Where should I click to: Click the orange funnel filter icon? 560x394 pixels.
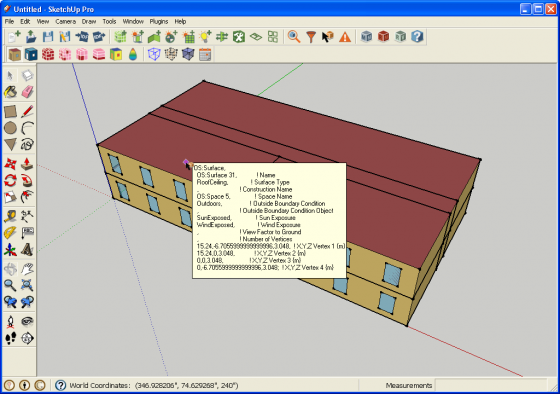click(311, 37)
